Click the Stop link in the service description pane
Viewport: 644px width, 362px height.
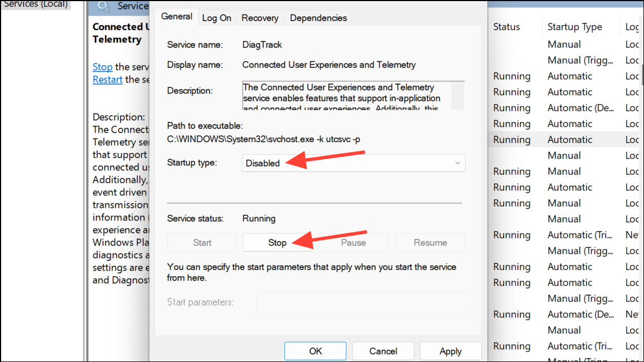(103, 66)
